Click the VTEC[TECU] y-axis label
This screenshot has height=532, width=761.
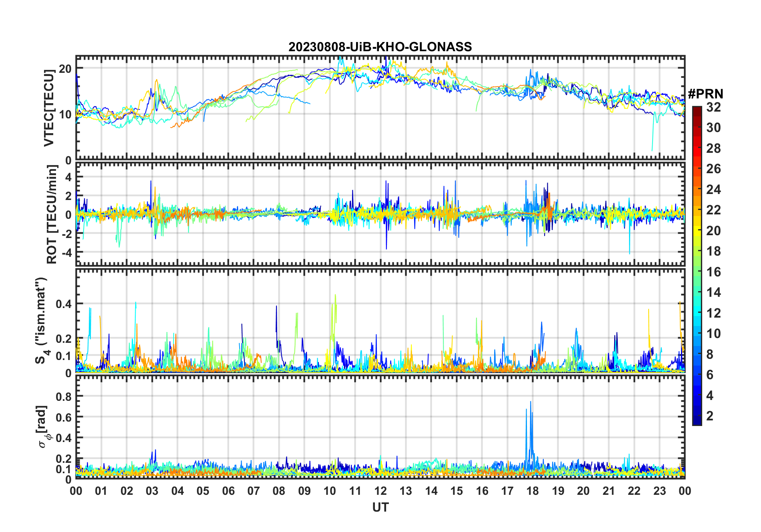(x=49, y=108)
